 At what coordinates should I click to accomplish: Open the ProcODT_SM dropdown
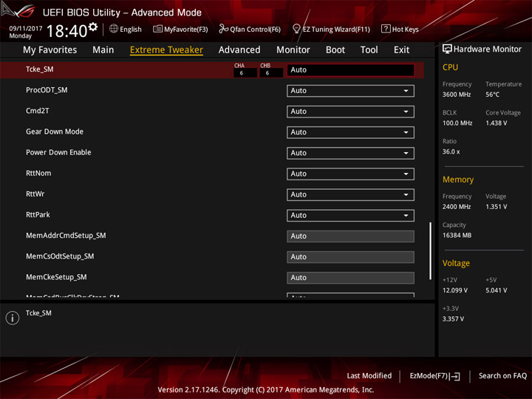coord(350,91)
